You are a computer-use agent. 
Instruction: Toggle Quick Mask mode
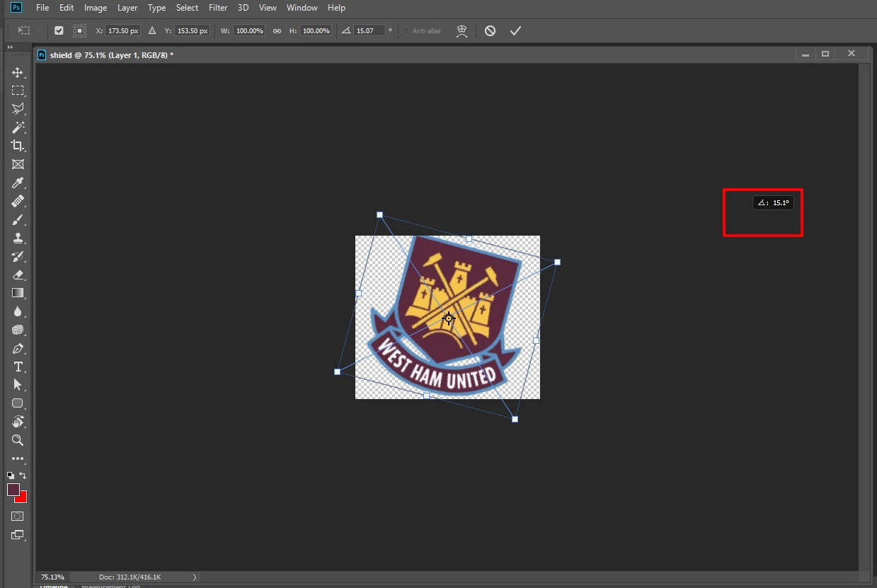click(x=18, y=517)
